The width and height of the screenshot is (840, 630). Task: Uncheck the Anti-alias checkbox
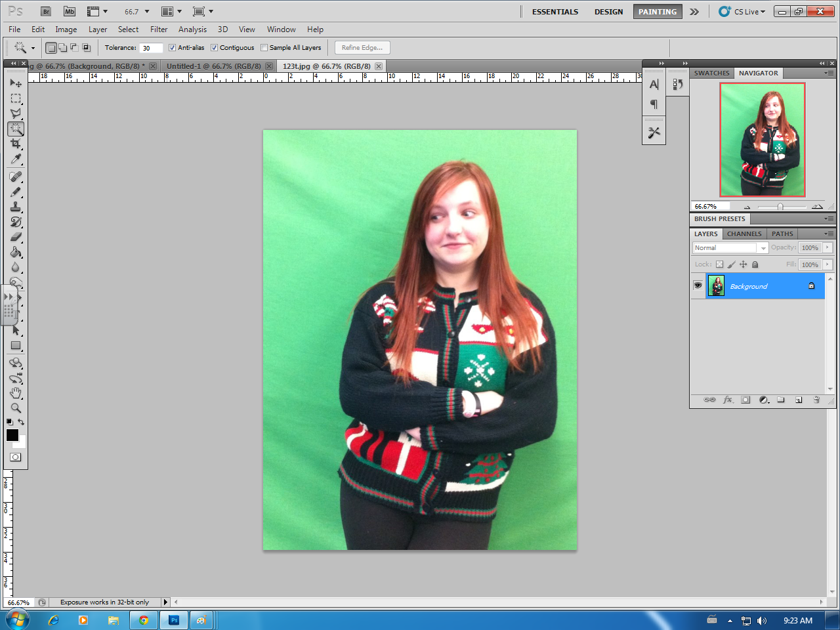click(172, 47)
